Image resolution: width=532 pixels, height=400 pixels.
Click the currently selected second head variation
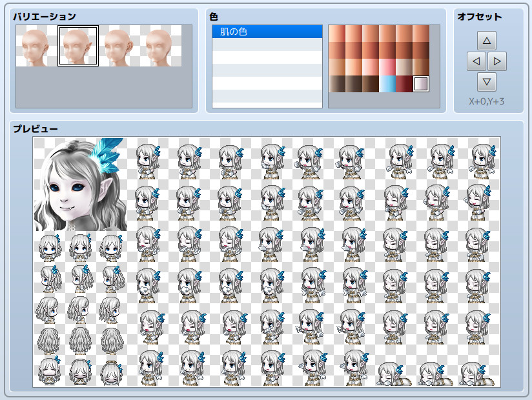coord(78,46)
